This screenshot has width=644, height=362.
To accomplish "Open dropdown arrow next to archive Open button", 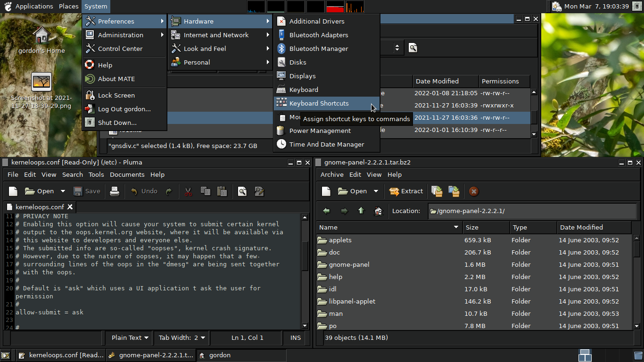I will [x=376, y=191].
